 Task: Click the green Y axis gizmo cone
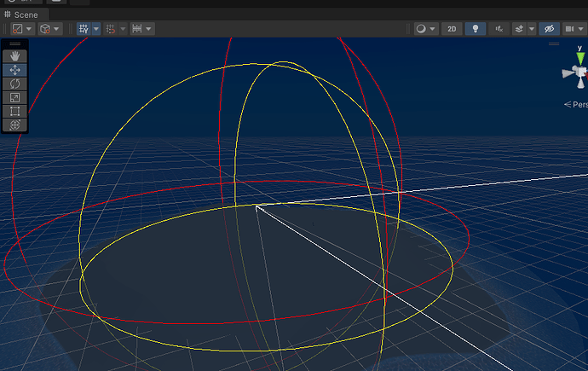(580, 59)
